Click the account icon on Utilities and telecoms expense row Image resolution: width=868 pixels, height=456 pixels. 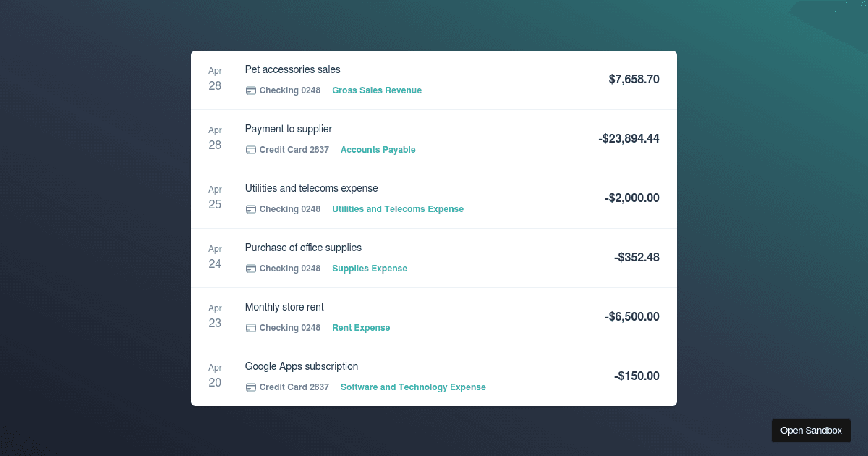tap(250, 208)
